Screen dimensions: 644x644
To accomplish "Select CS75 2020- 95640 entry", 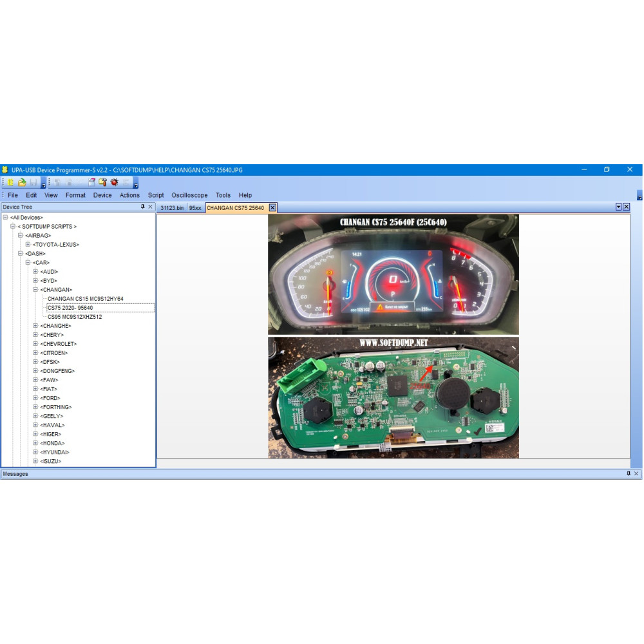I will coord(70,308).
